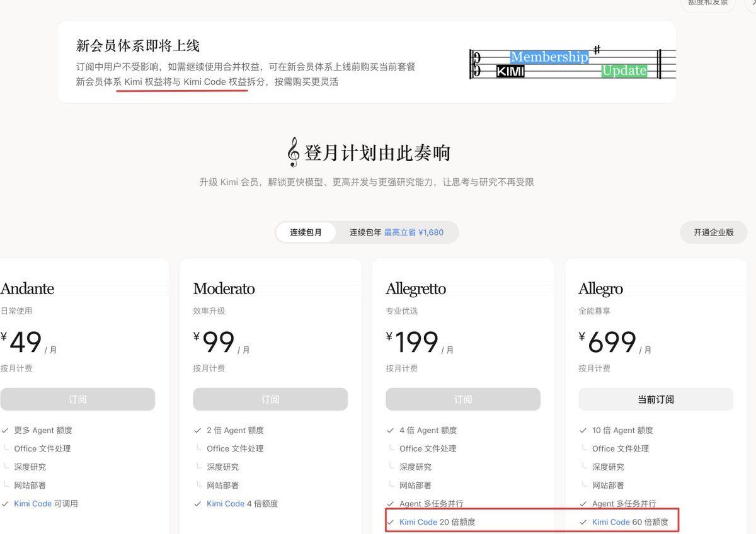Click 订阅 under the Andante plan
Viewport: 756px width, 534px height.
pos(77,399)
